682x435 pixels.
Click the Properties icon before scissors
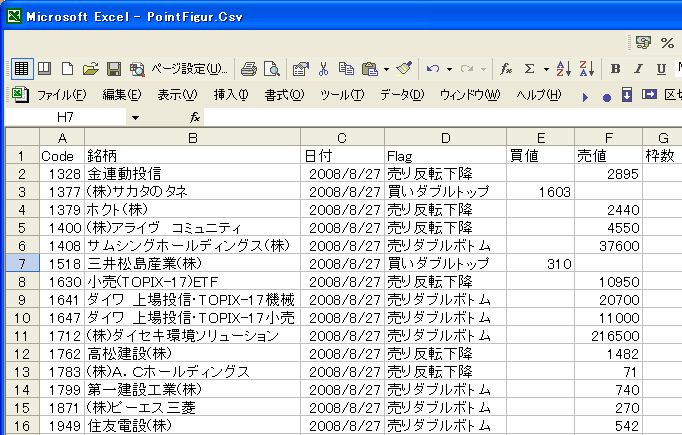300,69
